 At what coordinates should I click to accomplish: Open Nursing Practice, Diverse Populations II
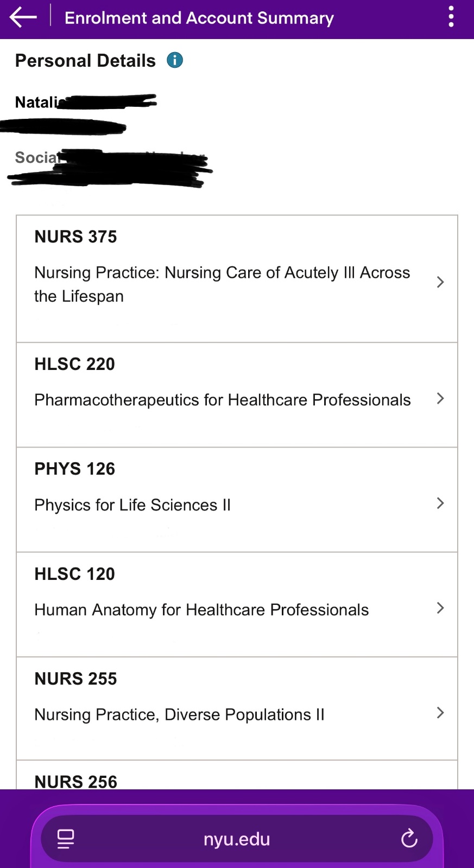[179, 714]
